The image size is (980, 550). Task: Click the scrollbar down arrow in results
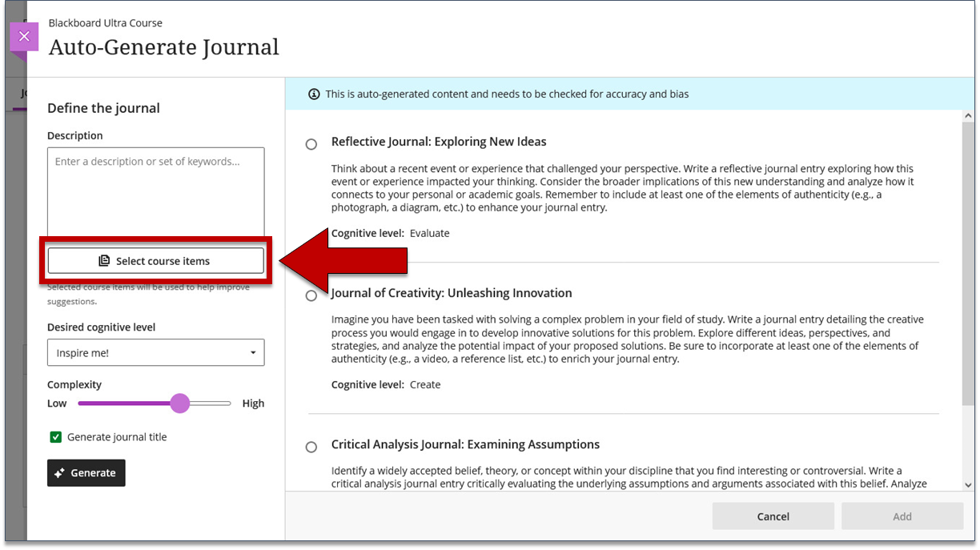(969, 484)
